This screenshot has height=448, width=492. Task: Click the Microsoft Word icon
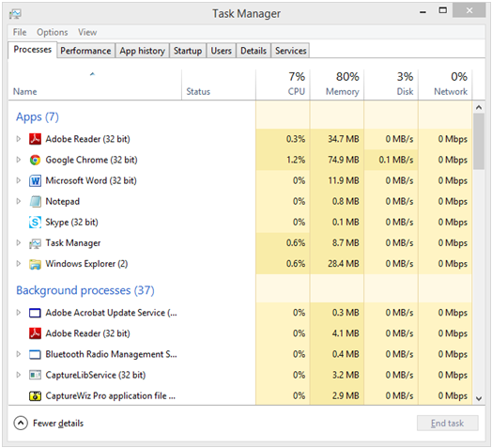pyautogui.click(x=35, y=181)
